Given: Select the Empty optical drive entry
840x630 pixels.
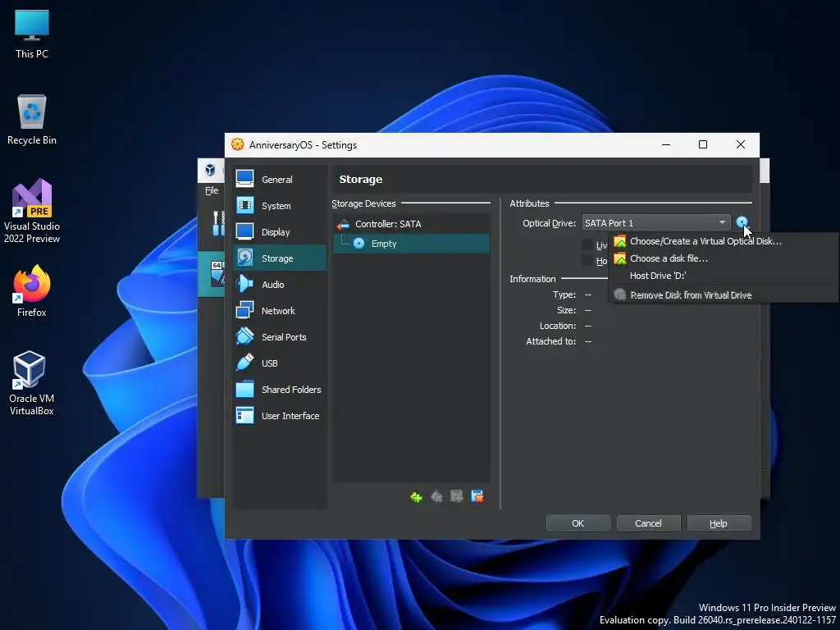Looking at the screenshot, I should (x=411, y=243).
